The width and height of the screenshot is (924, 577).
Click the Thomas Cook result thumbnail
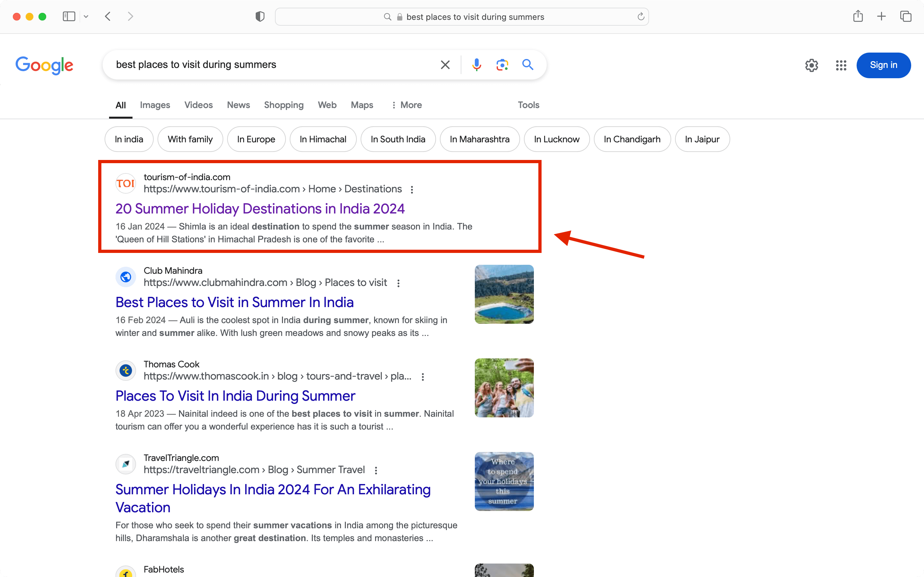(504, 388)
